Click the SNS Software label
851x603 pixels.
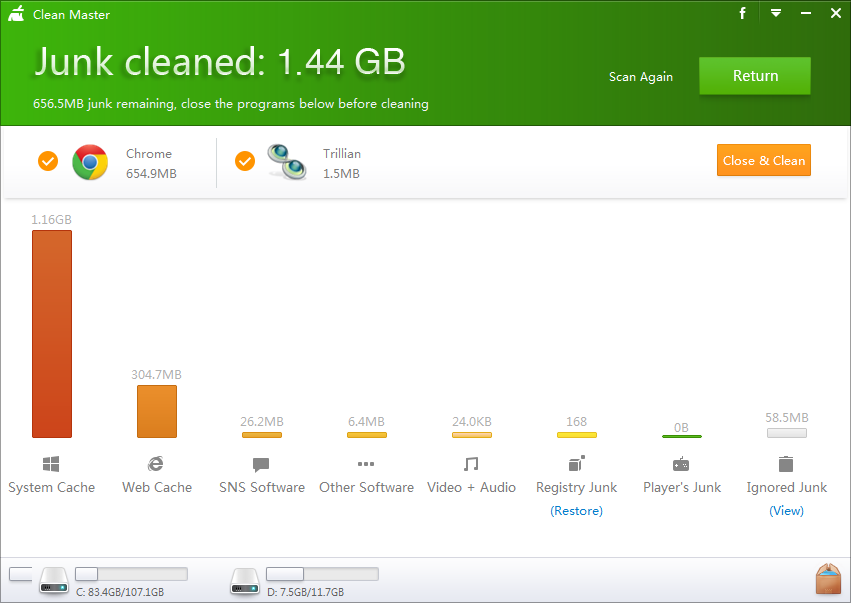[x=262, y=487]
